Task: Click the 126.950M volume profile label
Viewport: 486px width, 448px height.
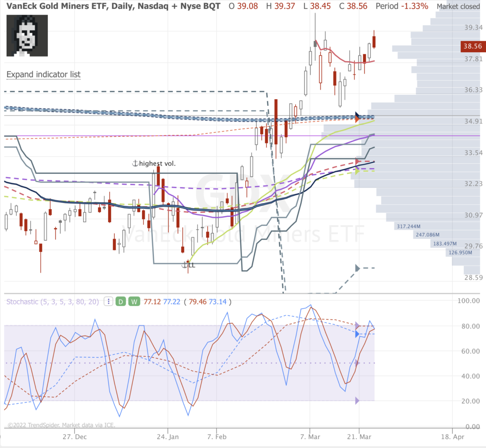Action: click(x=460, y=252)
